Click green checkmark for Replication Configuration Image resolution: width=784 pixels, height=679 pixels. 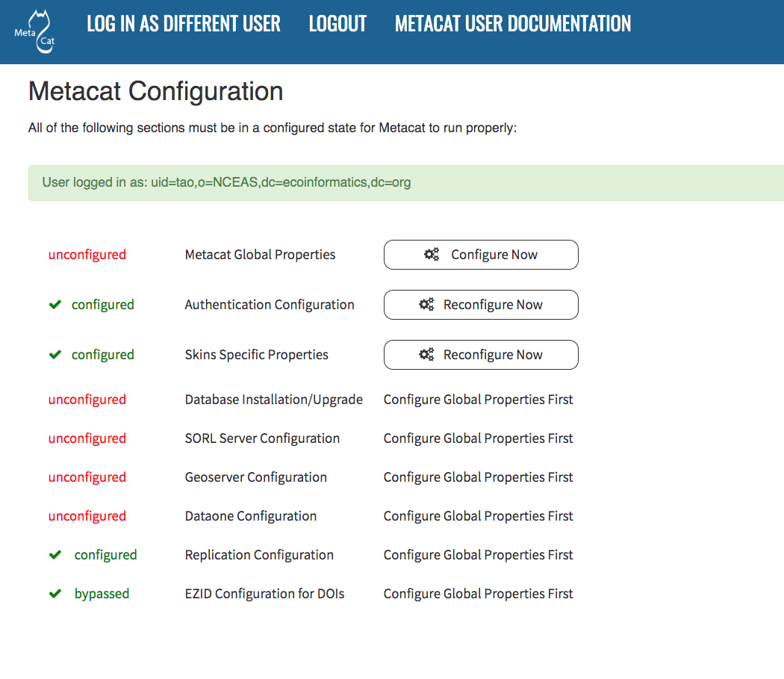pyautogui.click(x=55, y=555)
